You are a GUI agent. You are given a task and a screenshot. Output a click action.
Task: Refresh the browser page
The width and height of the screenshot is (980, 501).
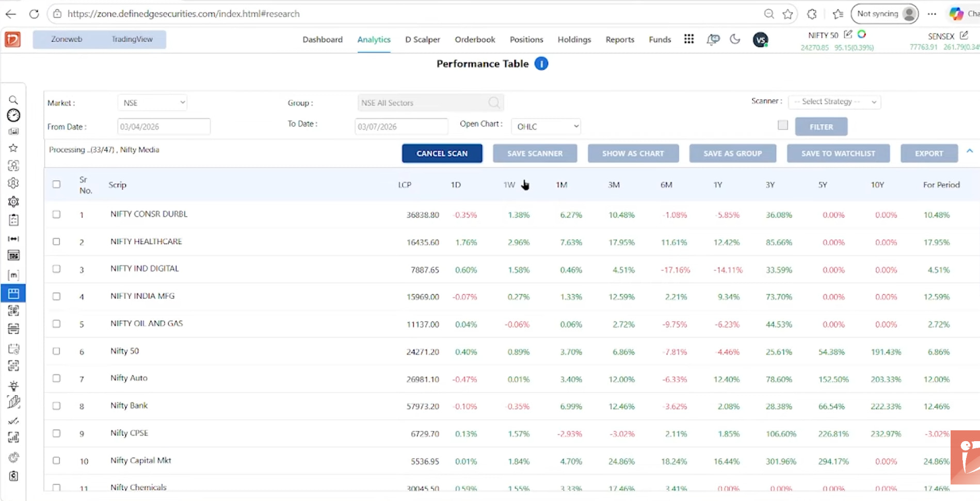click(34, 14)
